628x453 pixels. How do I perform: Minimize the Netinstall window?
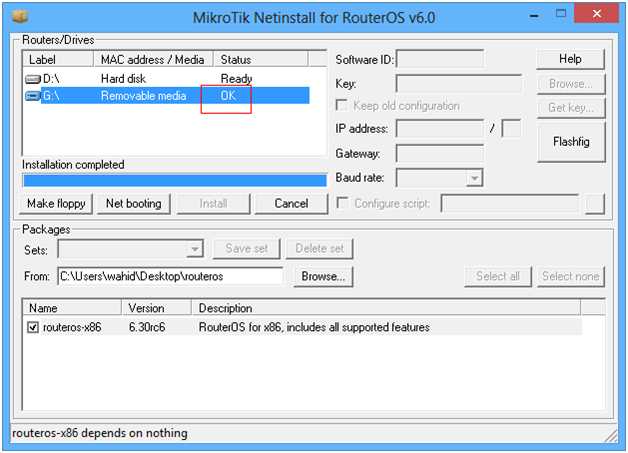click(534, 16)
